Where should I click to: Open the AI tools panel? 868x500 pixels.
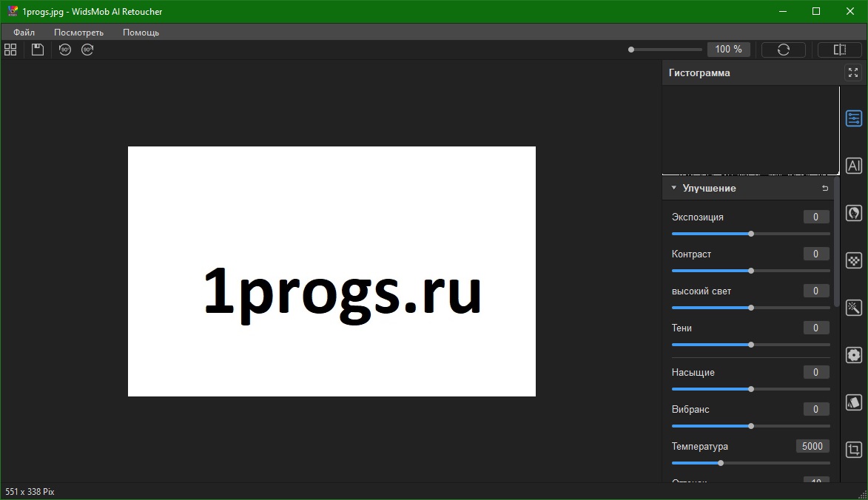point(854,166)
